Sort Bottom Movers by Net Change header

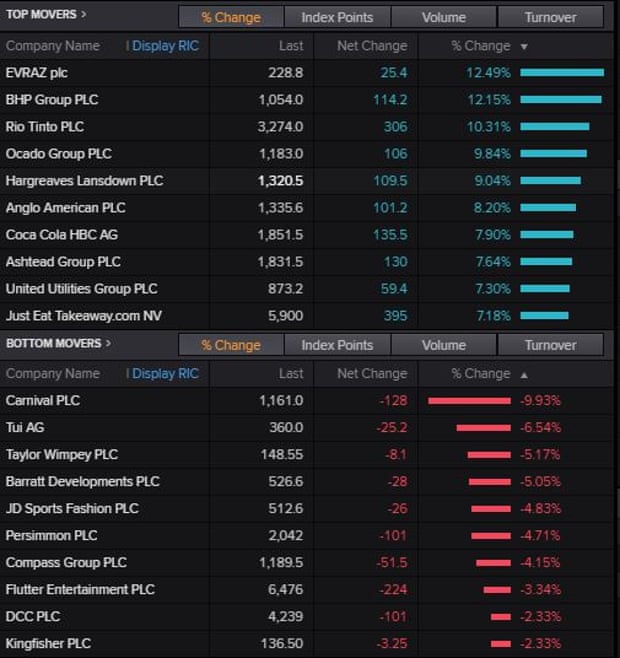click(x=372, y=373)
